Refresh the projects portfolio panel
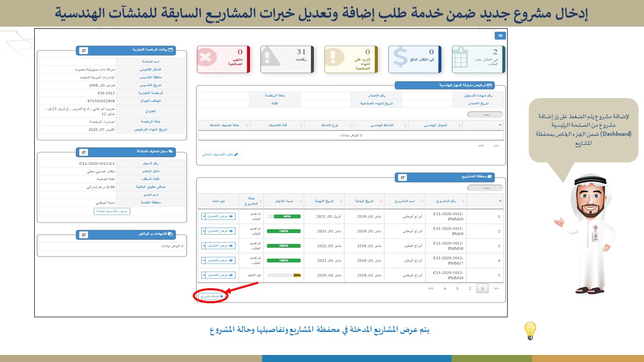This screenshot has height=362, width=644. (x=402, y=177)
